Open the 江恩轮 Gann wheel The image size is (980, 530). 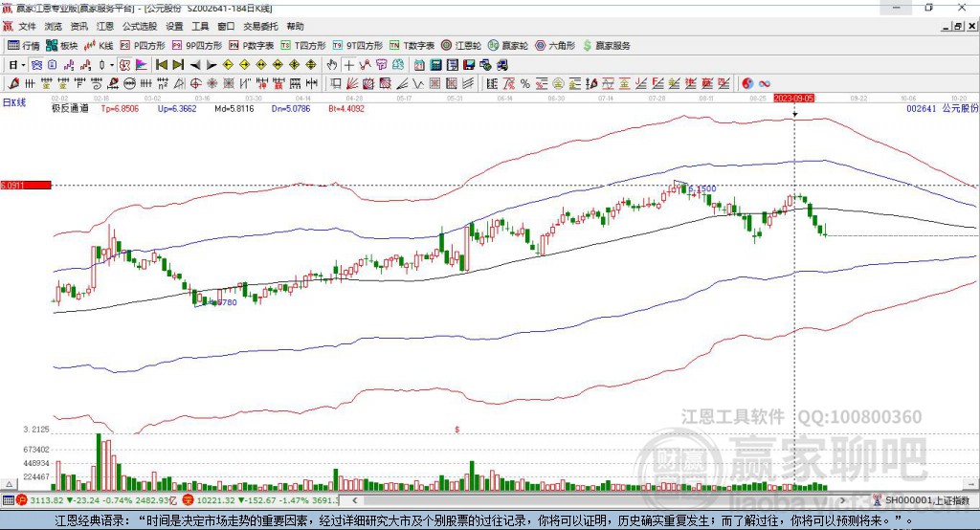coord(461,46)
